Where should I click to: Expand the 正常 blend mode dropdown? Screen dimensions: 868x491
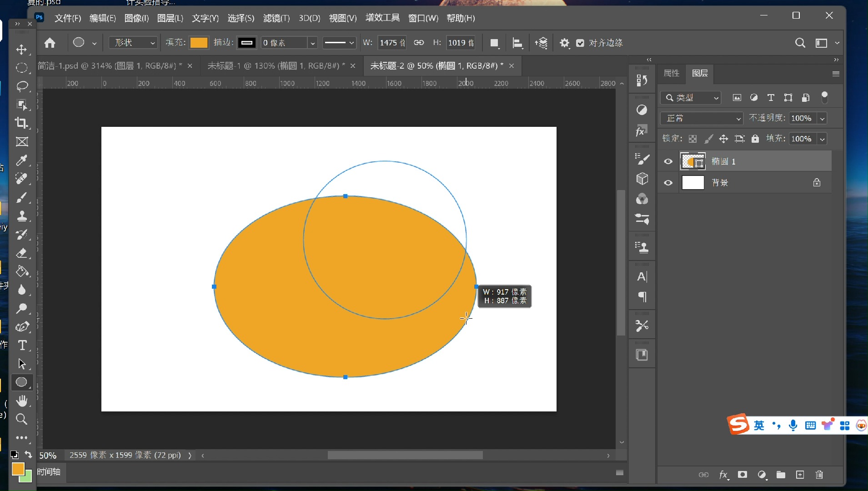click(x=701, y=118)
